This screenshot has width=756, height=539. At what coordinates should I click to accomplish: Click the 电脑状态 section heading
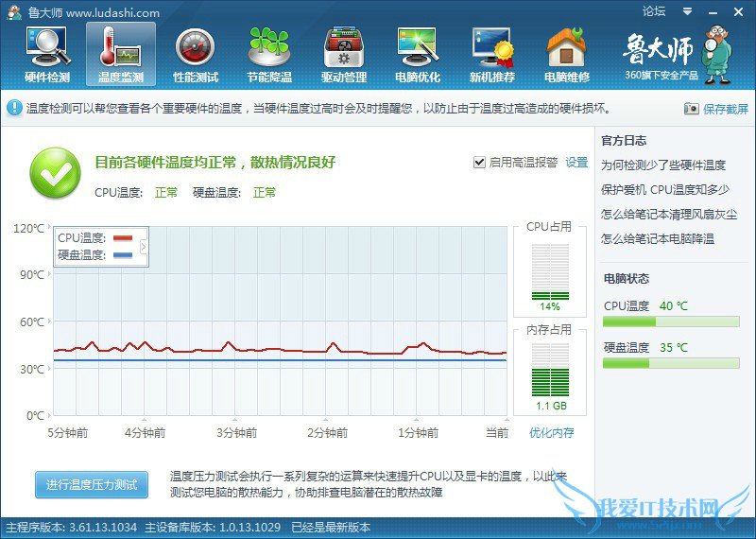[627, 278]
